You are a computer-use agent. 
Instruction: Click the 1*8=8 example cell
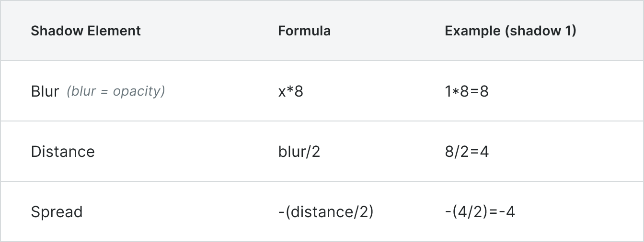click(x=466, y=91)
